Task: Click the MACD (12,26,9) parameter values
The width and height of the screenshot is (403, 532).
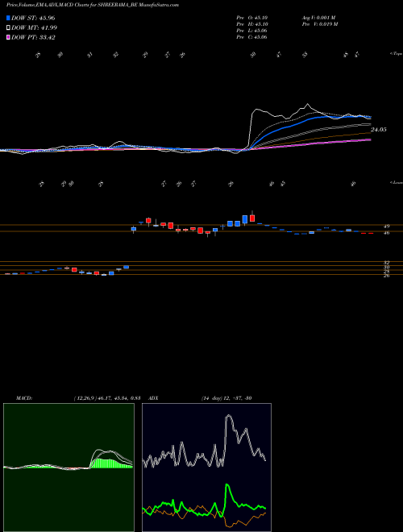Action: 107,398
